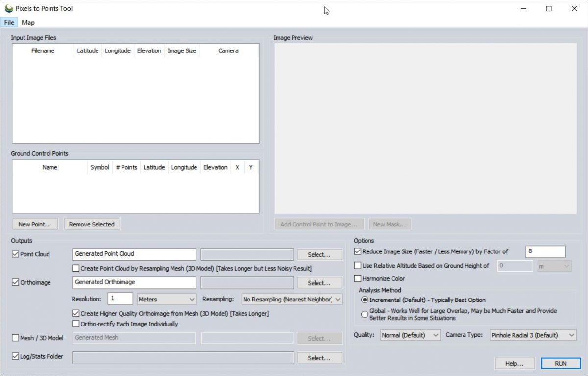Expand the Resampling method dropdown
588x376 pixels.
tap(292, 299)
